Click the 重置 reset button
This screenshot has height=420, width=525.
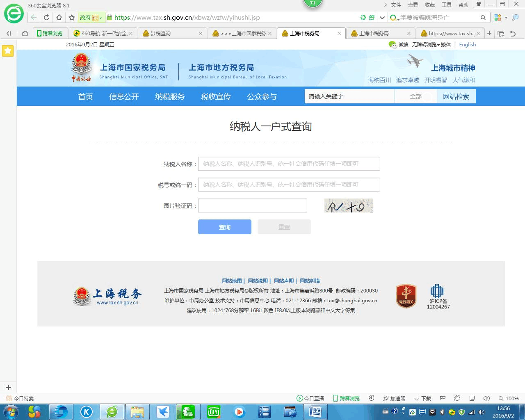(x=284, y=227)
